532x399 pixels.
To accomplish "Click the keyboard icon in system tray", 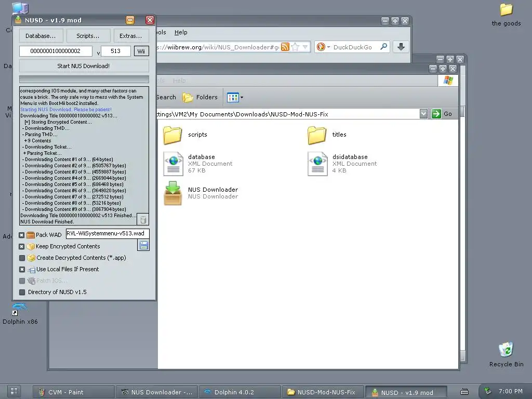I will click(464, 392).
